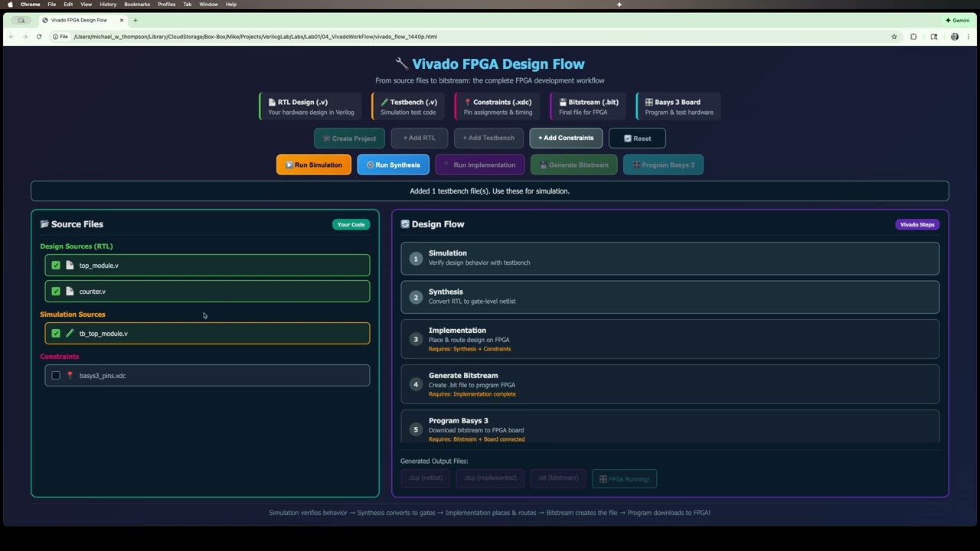
Task: Bookmark this page with star icon
Action: tap(893, 37)
